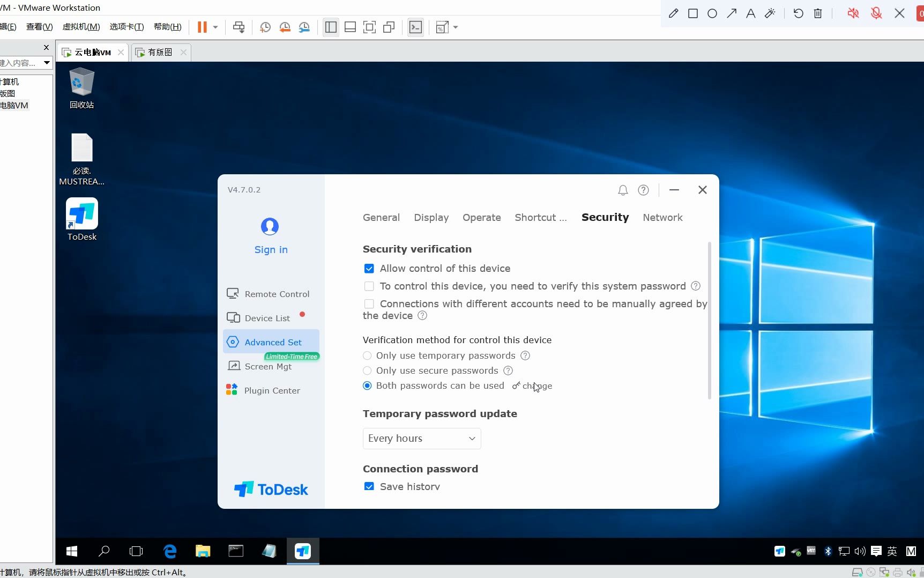Image resolution: width=924 pixels, height=578 pixels.
Task: Open the VMware library search dropdown arrow
Action: 47,63
